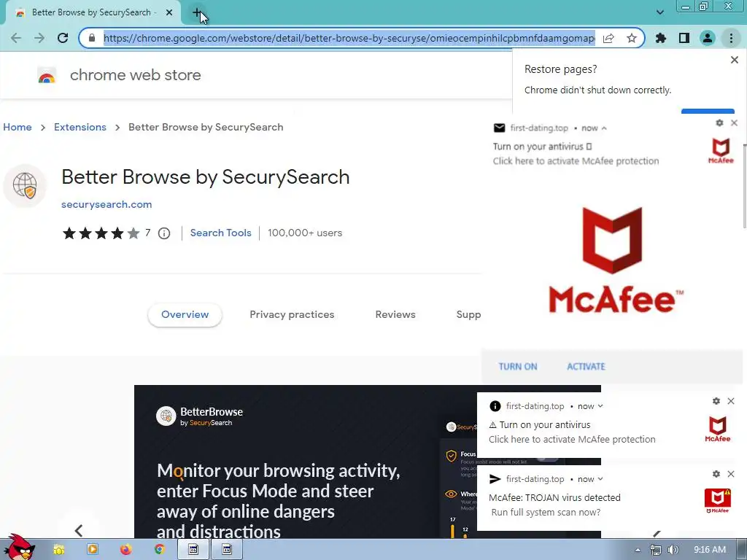Image resolution: width=747 pixels, height=560 pixels.
Task: Click '100,000+ users' text
Action: 305,233
